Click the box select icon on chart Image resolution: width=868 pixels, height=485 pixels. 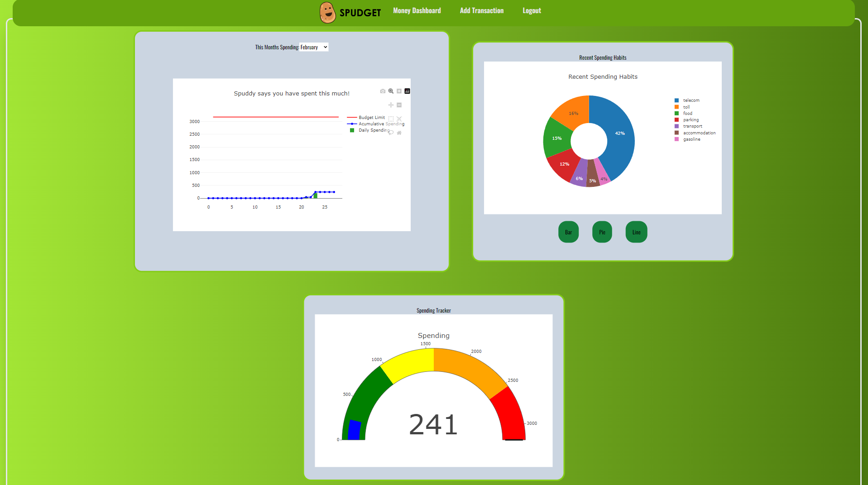coord(391,119)
